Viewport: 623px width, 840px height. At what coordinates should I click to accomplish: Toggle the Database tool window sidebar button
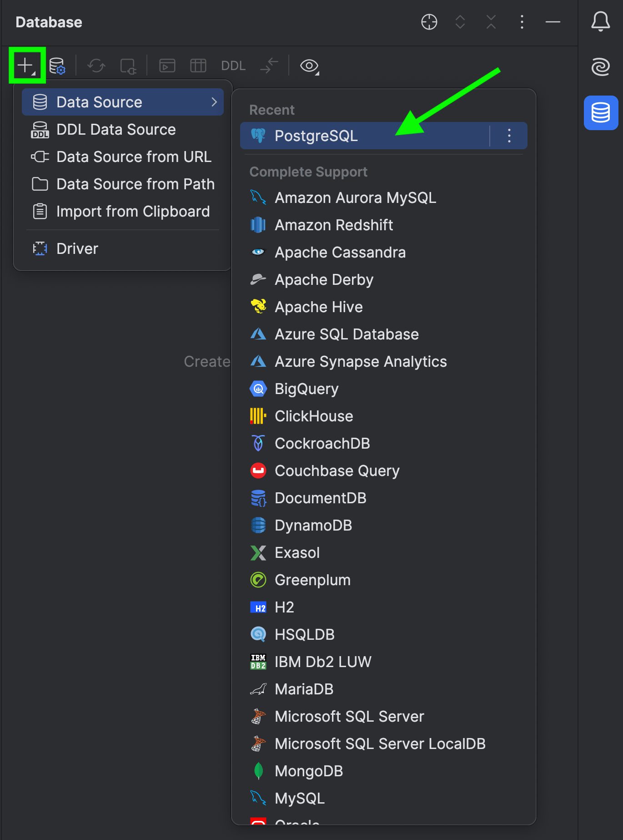[600, 112]
